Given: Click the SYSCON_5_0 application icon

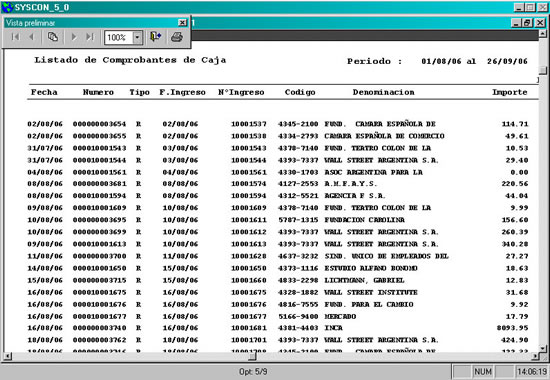Looking at the screenshot, I should pos(7,7).
